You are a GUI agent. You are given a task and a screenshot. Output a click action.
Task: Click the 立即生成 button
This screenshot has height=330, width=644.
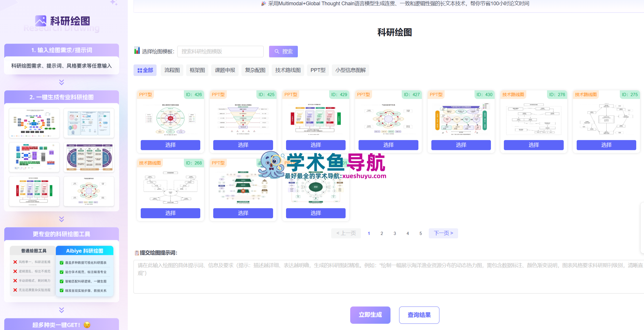[370, 315]
